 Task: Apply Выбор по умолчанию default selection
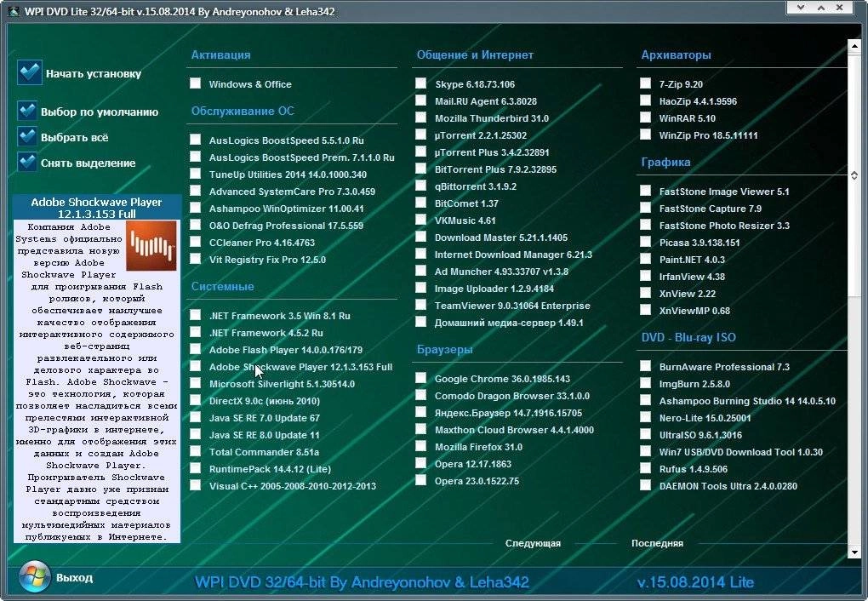pyautogui.click(x=100, y=112)
